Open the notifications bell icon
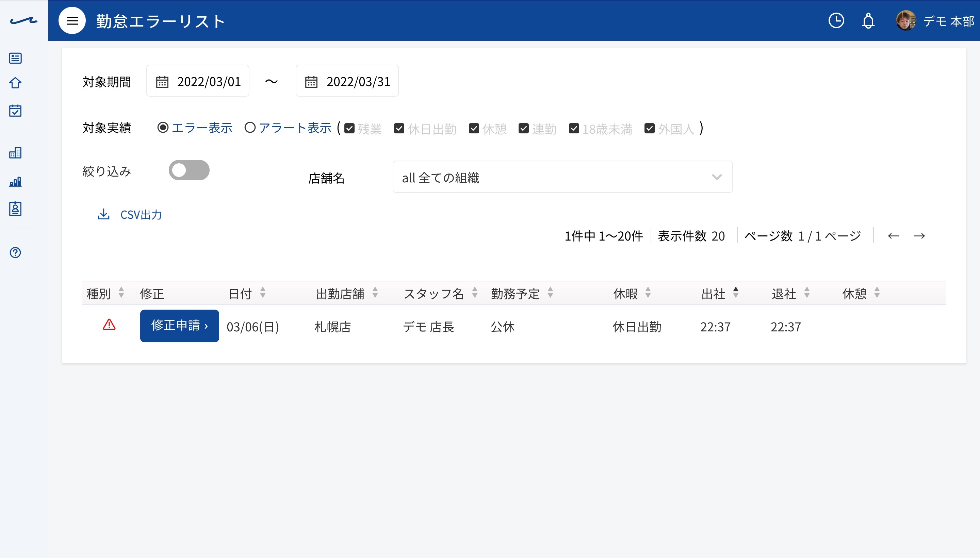Screen dimensions: 980x558 pyautogui.click(x=868, y=21)
